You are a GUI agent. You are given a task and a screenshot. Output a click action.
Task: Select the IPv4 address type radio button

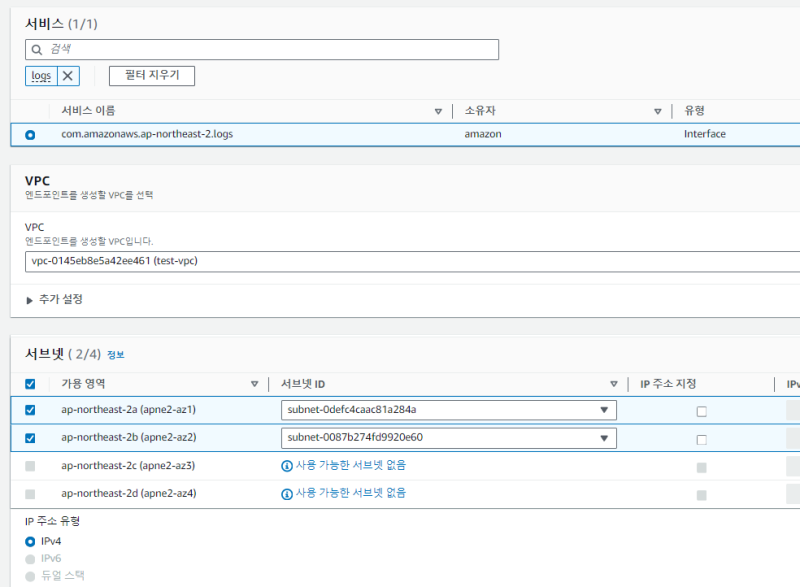(30, 541)
